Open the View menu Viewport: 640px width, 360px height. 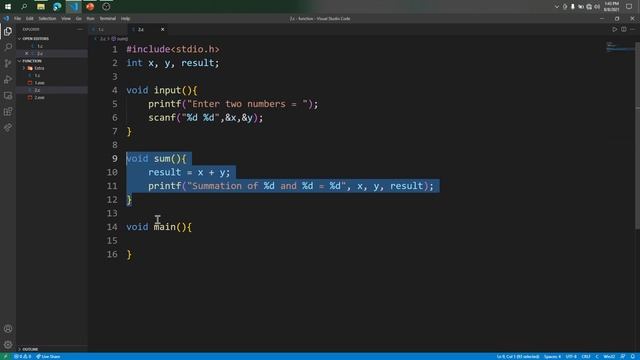coord(66,19)
